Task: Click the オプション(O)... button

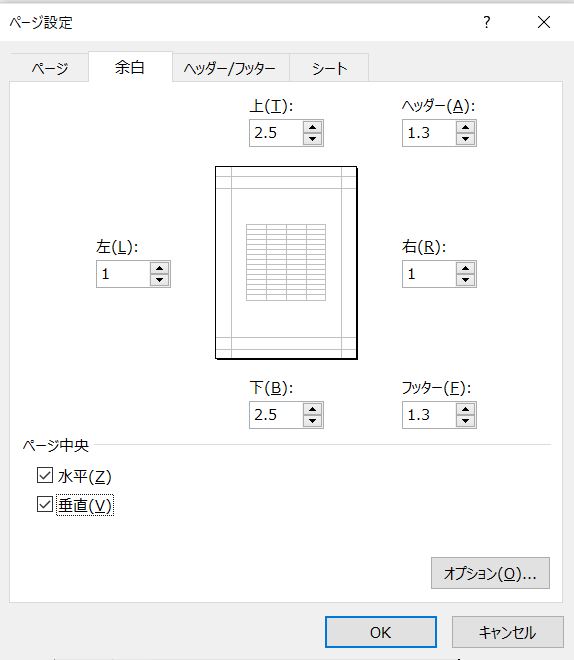Action: click(x=490, y=573)
